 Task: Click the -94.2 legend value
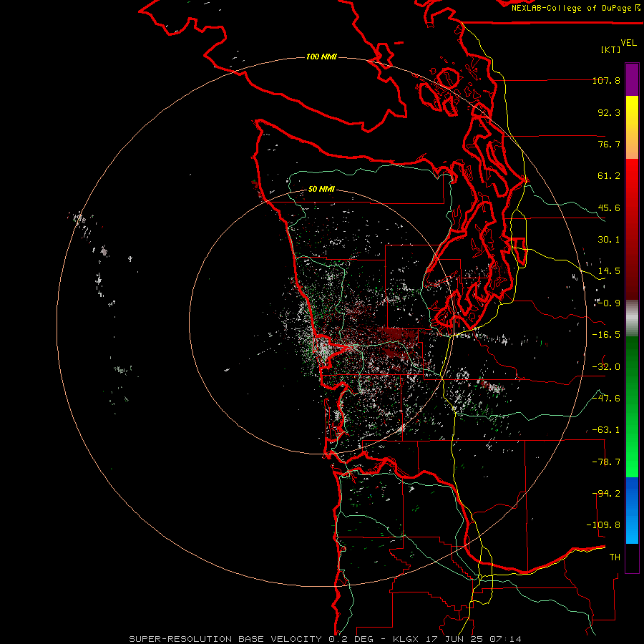606,494
